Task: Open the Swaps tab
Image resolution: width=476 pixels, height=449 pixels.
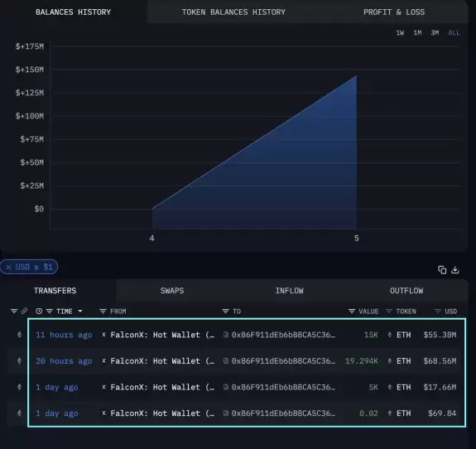Action: (172, 291)
